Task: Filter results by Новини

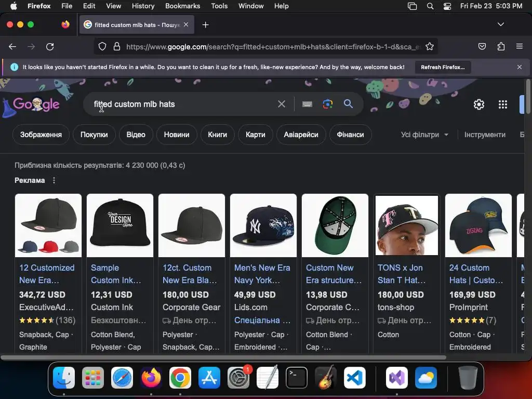Action: [x=177, y=135]
